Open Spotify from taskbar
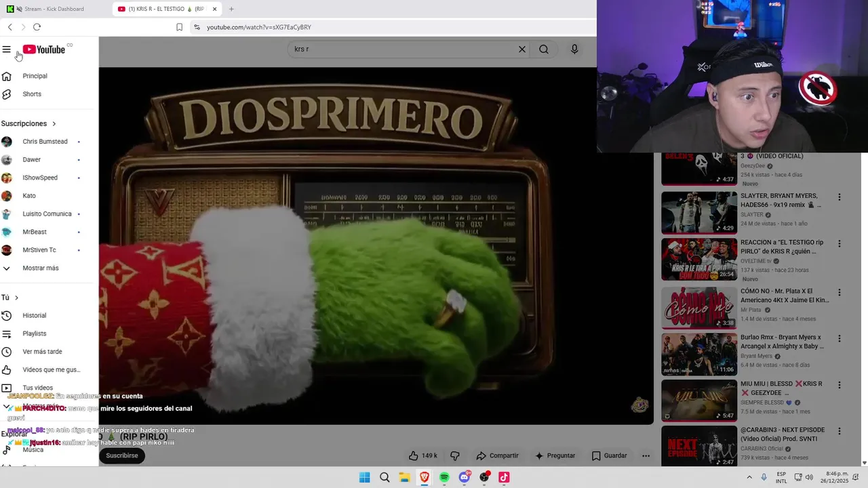 tap(444, 477)
